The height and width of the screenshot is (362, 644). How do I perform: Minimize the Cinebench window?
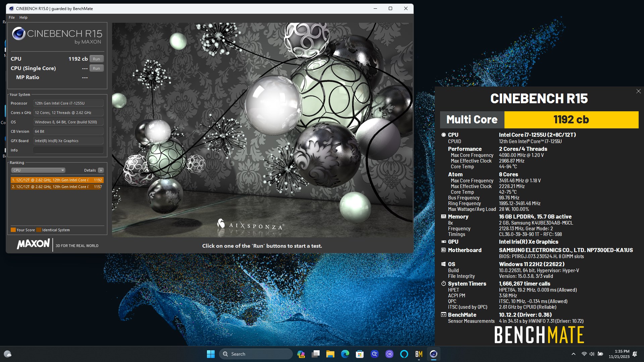click(375, 8)
